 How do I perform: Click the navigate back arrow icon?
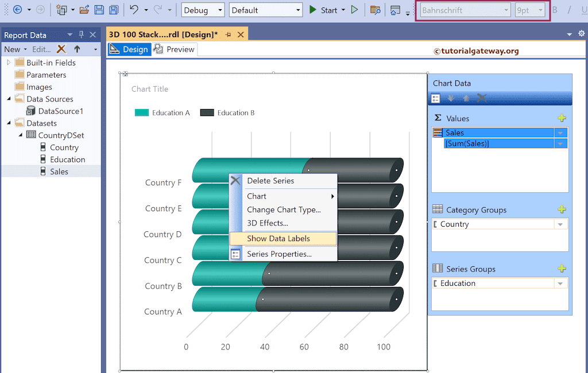pyautogui.click(x=17, y=10)
